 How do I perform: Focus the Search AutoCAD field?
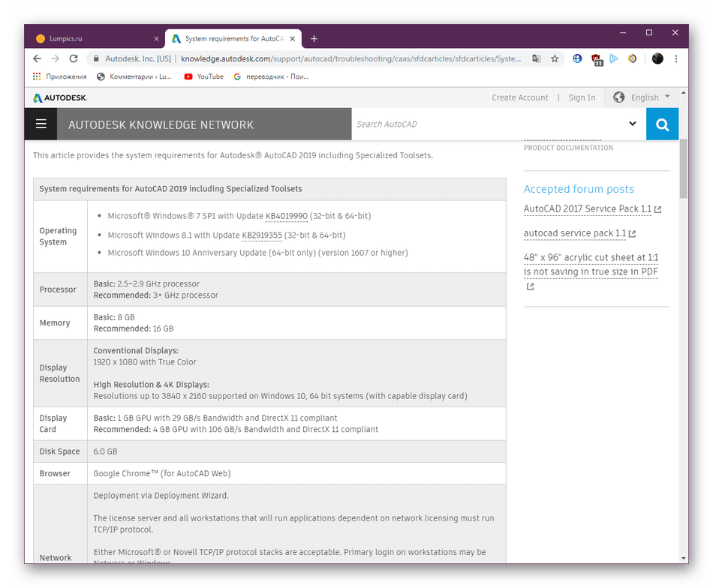(489, 124)
